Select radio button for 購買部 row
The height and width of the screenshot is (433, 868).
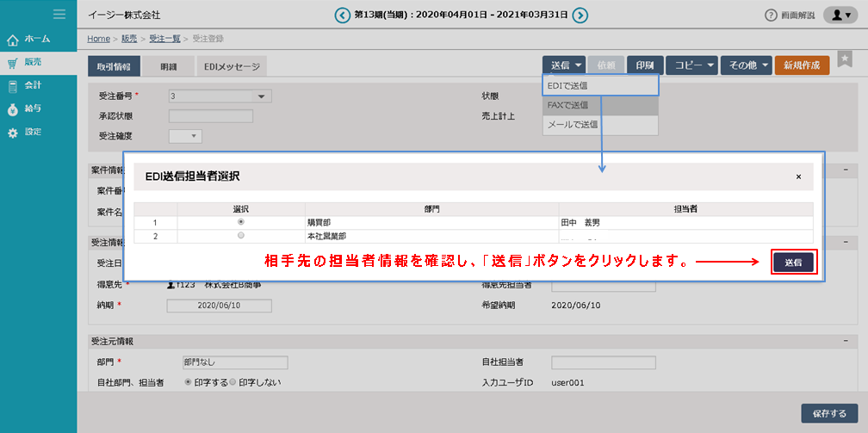240,221
